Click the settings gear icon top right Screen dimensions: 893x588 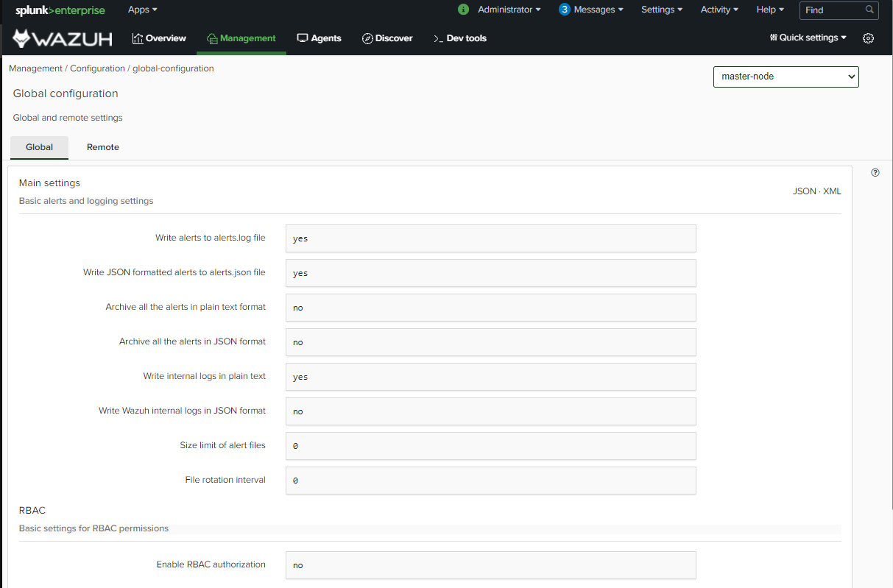[x=868, y=38]
